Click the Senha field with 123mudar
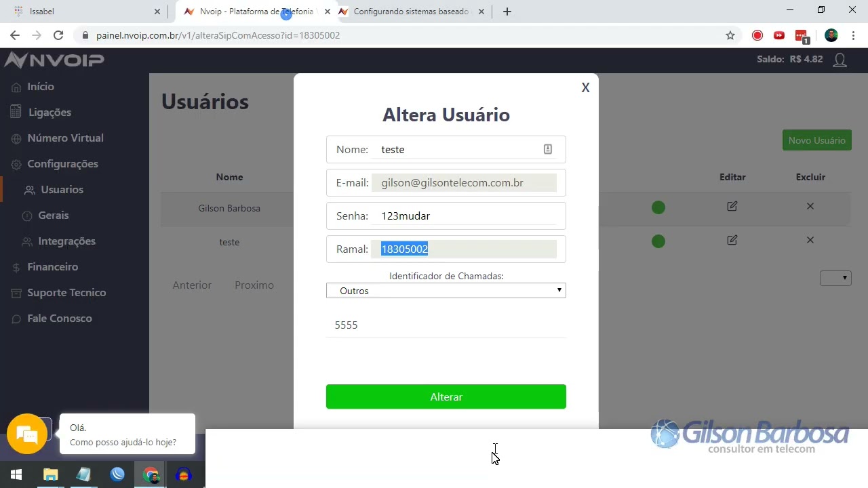Image resolution: width=868 pixels, height=488 pixels. point(446,216)
